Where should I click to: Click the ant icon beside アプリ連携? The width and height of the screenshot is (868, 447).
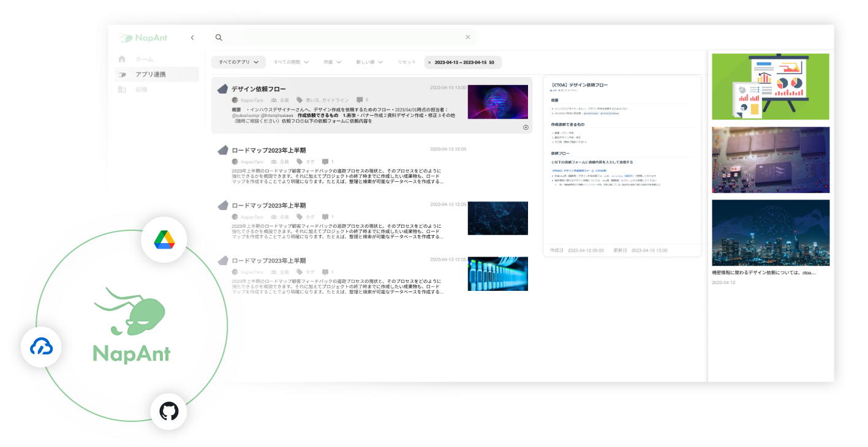click(x=122, y=74)
